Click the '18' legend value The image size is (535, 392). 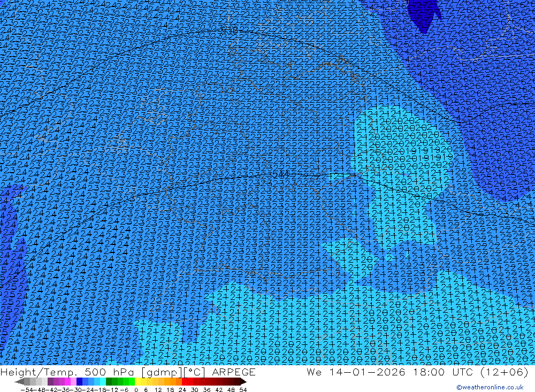point(170,390)
